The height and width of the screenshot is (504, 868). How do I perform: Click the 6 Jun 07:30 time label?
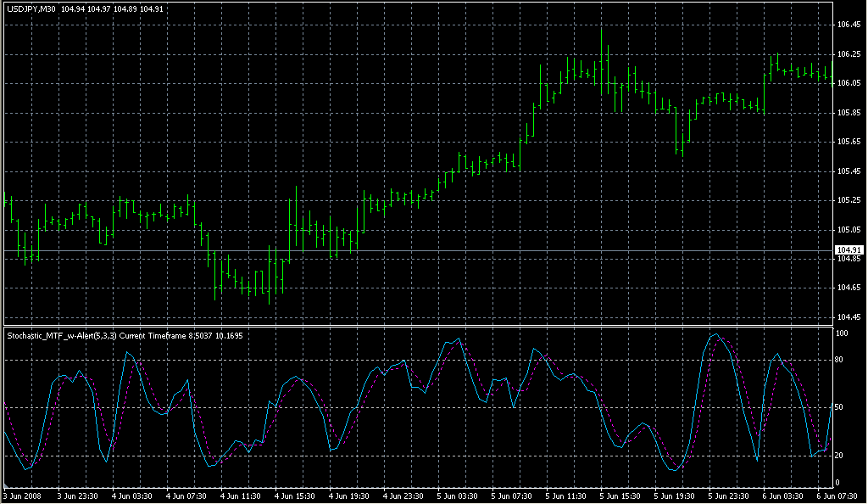[836, 496]
